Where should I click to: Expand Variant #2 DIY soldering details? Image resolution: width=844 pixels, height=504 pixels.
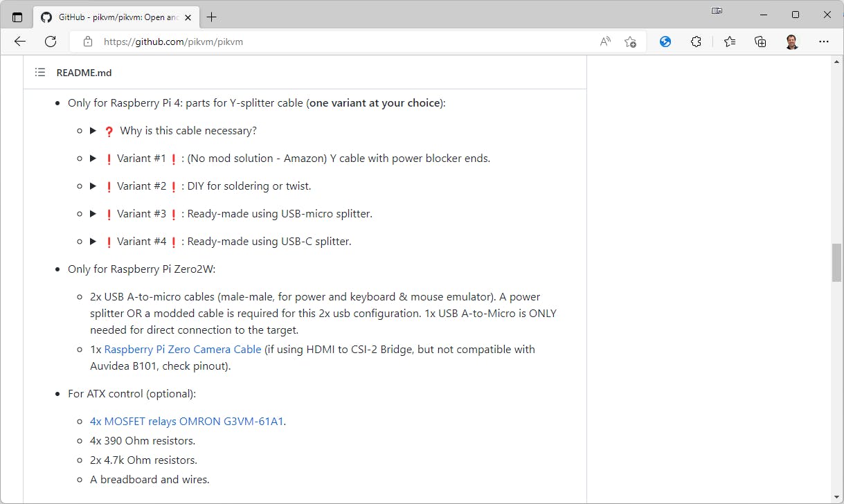pyautogui.click(x=93, y=186)
